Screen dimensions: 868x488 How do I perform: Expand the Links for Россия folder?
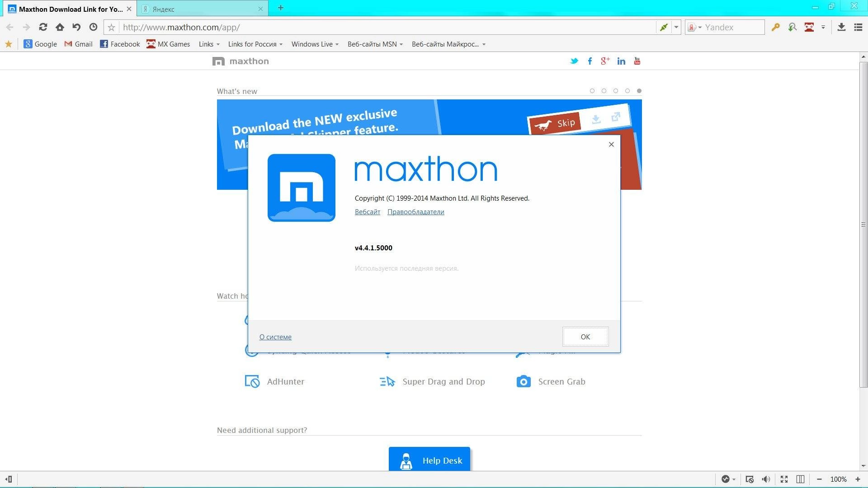[255, 44]
